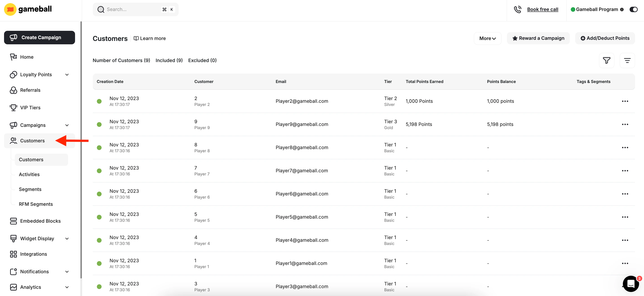Click the green status dot on Player9's row
The image size is (644, 296).
click(99, 124)
